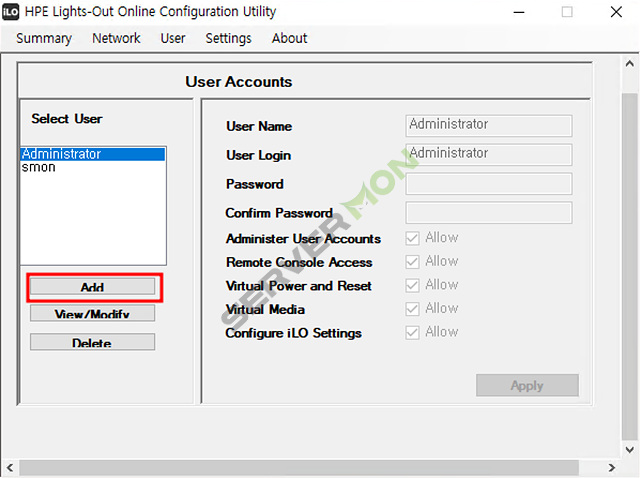Click the iLO application icon in title bar
The image size is (640, 478).
(10, 12)
